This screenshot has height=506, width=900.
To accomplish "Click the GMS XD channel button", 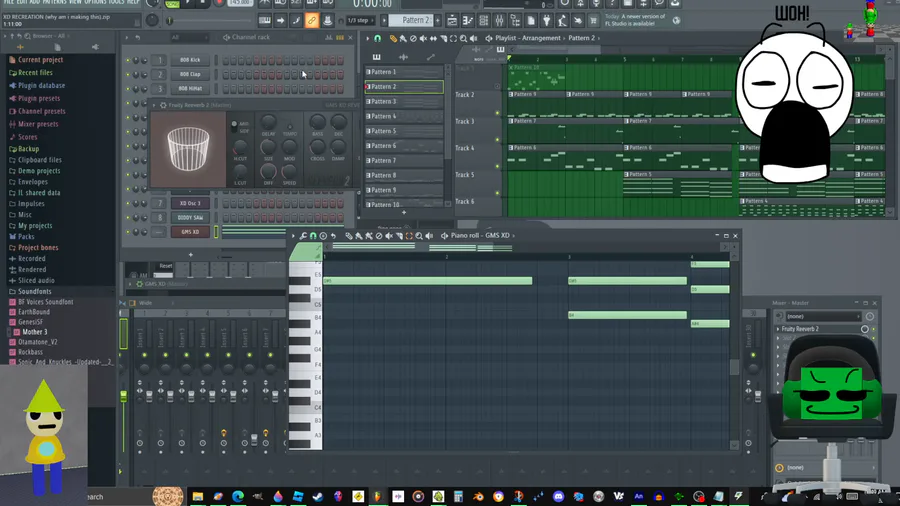I will click(190, 232).
